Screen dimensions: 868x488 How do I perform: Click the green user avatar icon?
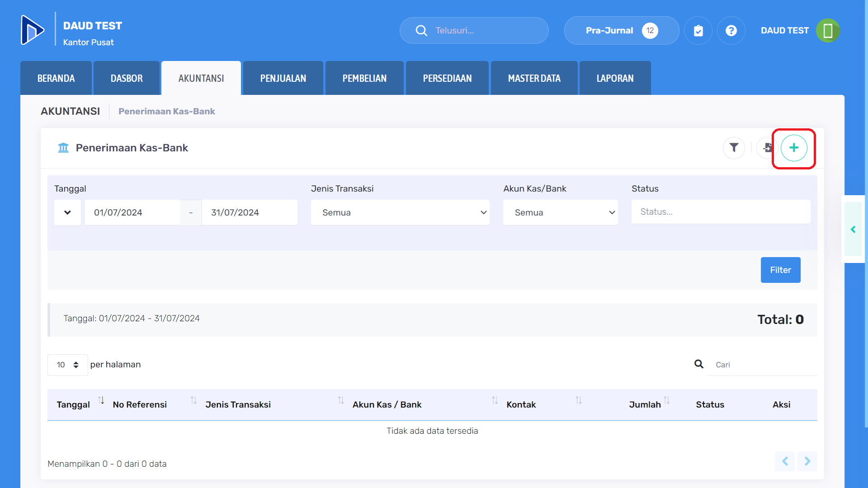tap(828, 31)
